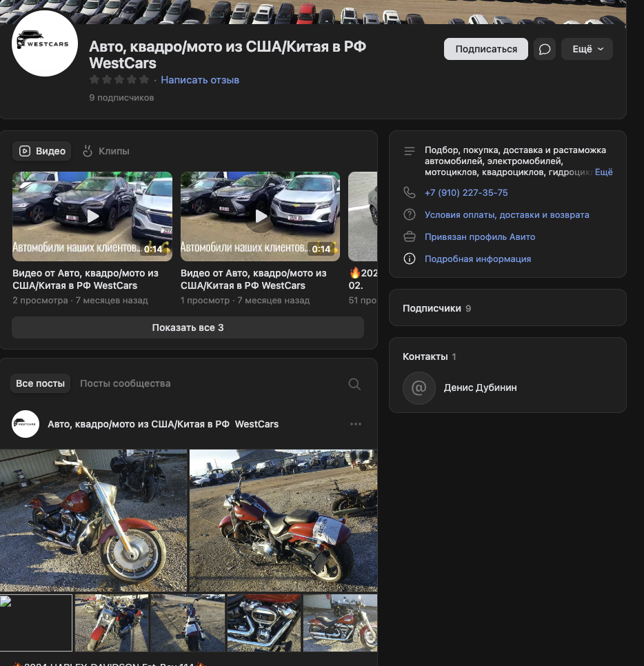
Task: Click the info icon beside Подробная информация
Action: (x=410, y=259)
